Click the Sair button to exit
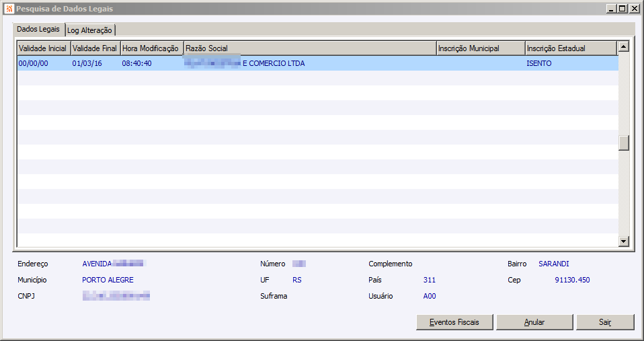Screen dimensions: 644x341 (x=605, y=322)
